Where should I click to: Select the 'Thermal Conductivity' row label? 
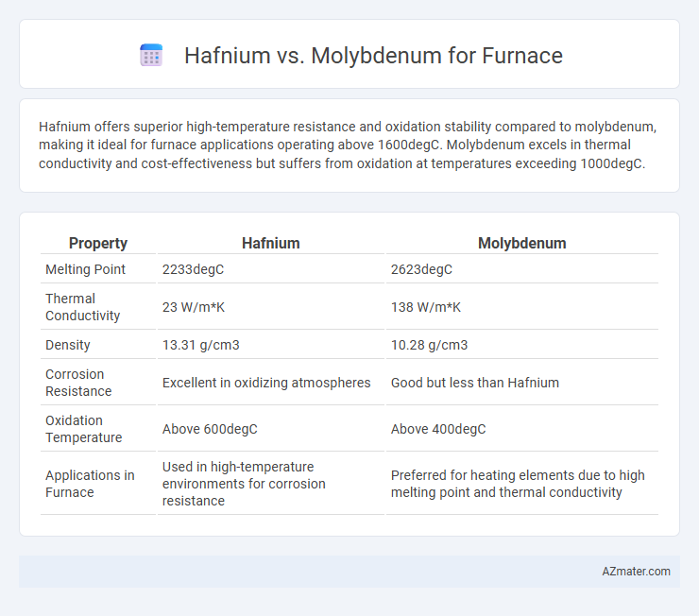tap(82, 307)
